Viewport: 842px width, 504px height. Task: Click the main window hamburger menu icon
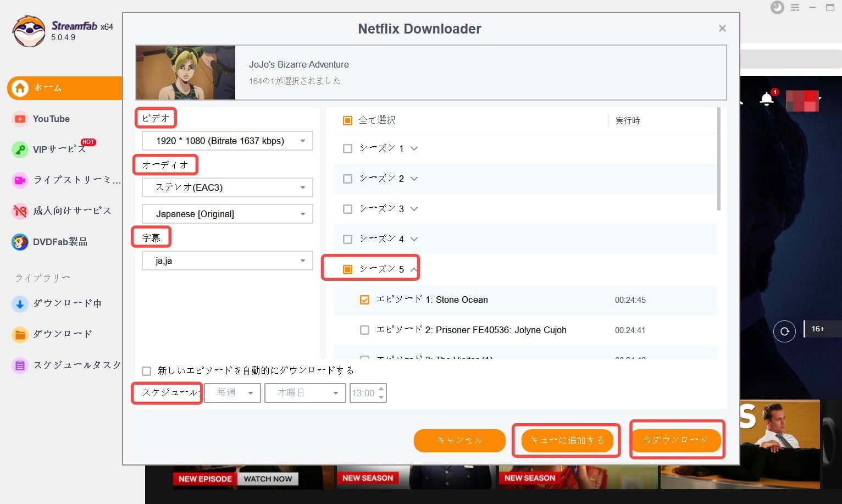tap(795, 8)
